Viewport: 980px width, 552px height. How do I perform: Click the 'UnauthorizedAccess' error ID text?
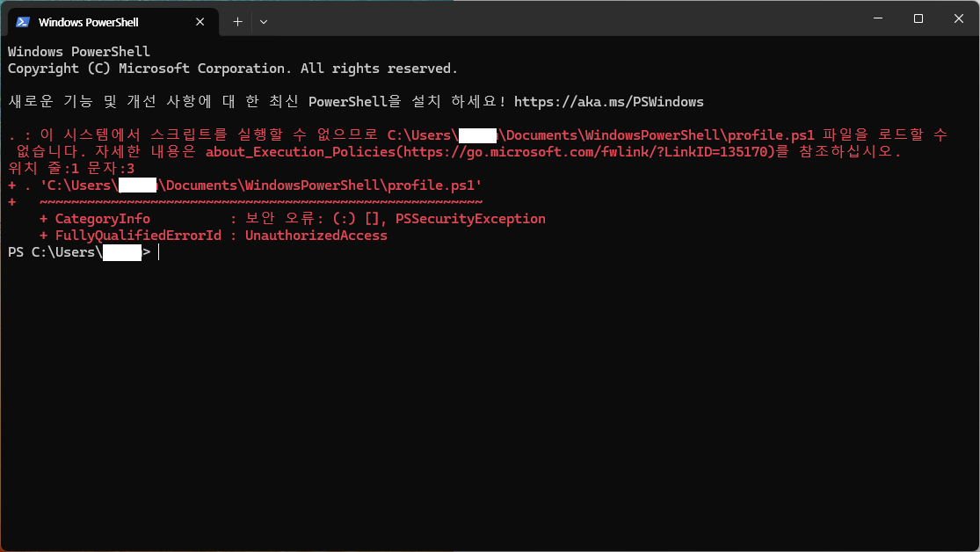[x=316, y=236]
